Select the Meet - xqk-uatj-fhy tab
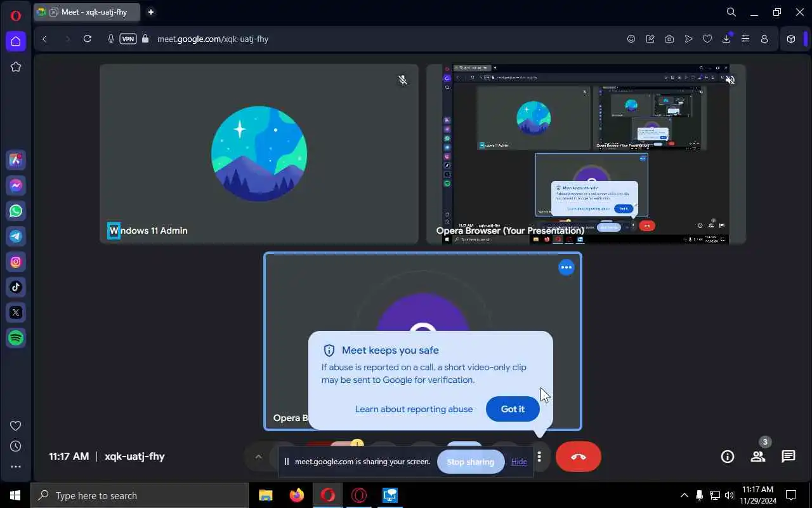This screenshot has height=508, width=812. (x=88, y=12)
